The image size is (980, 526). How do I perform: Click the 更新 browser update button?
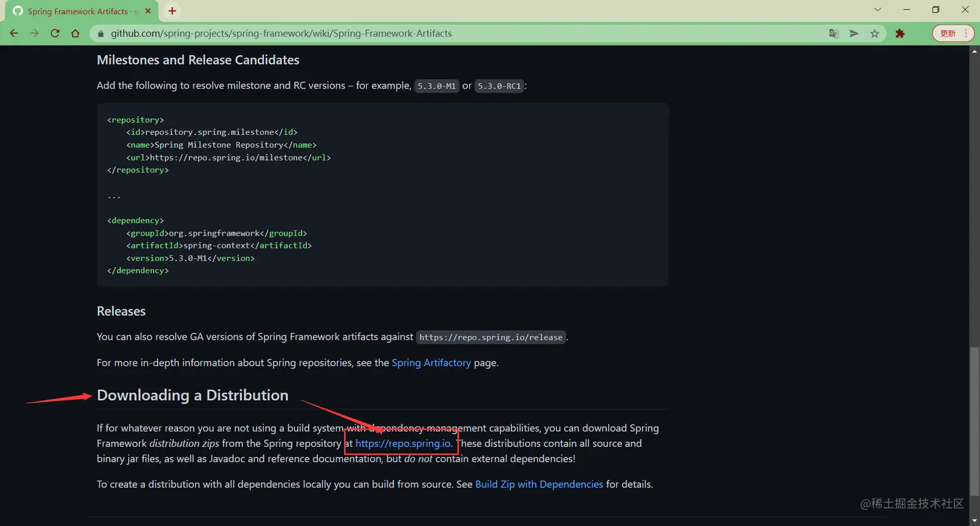click(953, 33)
